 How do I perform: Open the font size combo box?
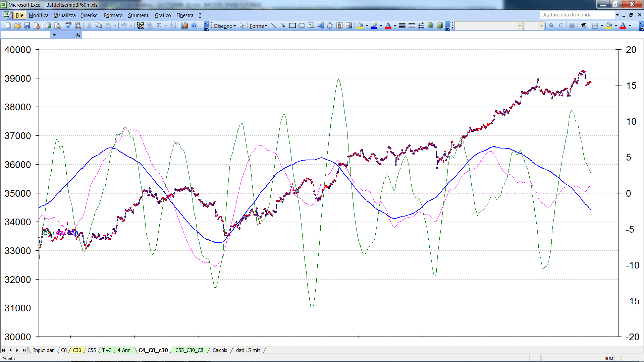534,25
